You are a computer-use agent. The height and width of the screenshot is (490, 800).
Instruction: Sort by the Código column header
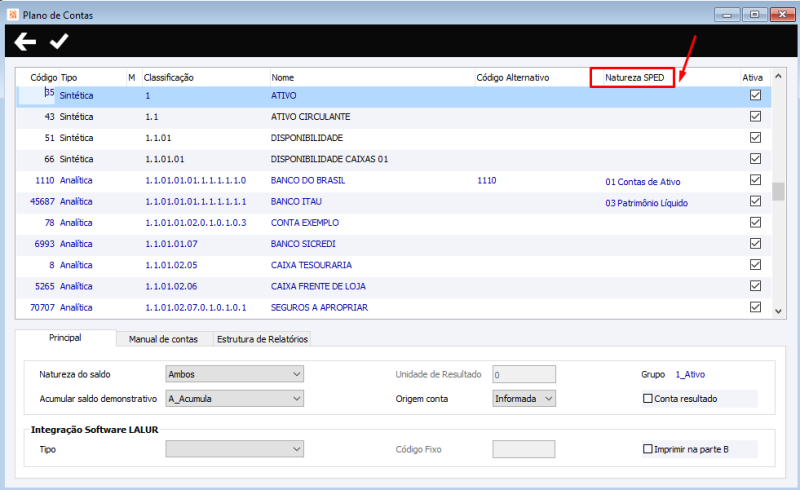pyautogui.click(x=43, y=78)
